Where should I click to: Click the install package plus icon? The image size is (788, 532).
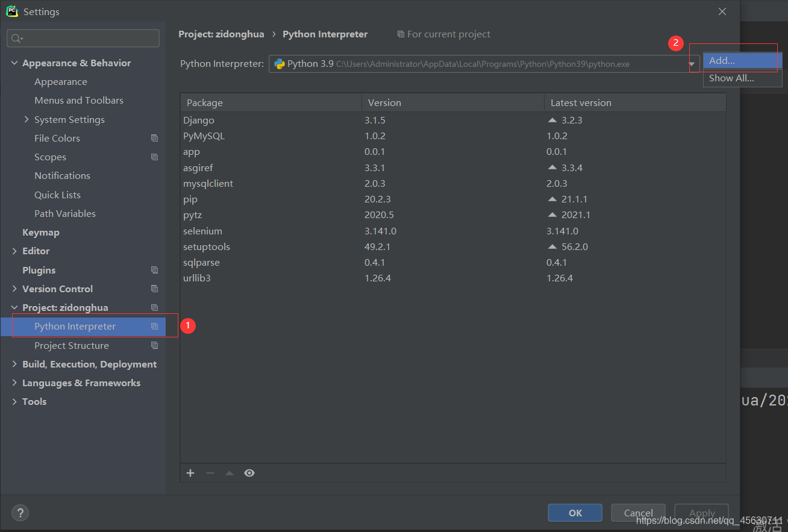190,473
